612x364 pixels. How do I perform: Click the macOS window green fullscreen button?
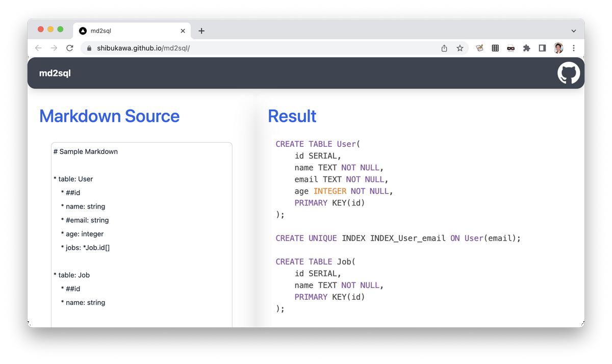pyautogui.click(x=60, y=30)
